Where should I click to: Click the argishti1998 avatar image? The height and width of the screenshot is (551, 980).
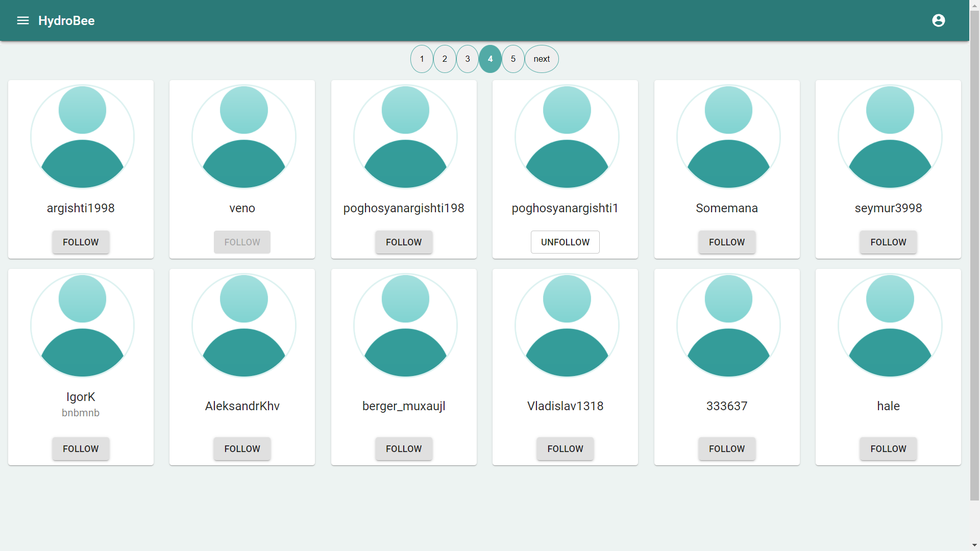(82, 136)
